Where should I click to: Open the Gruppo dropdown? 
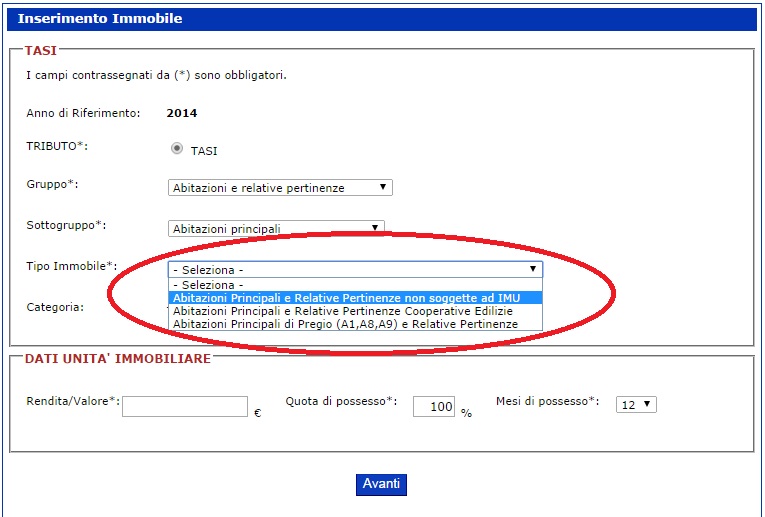(x=280, y=188)
